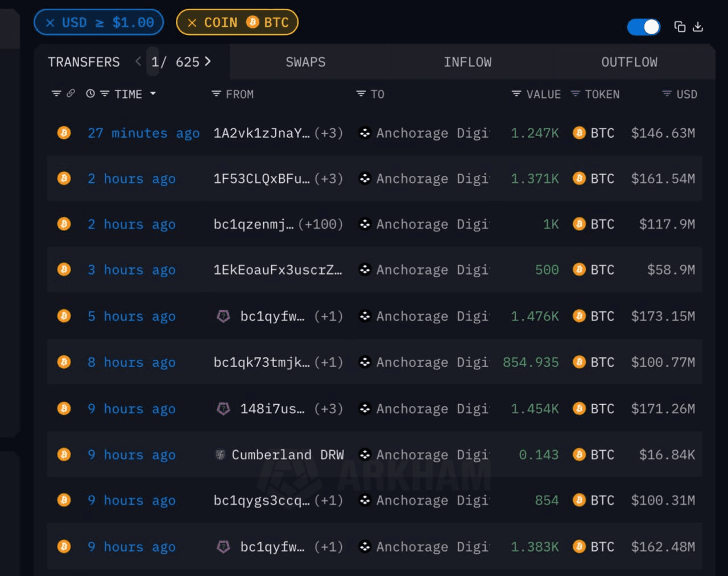Open sender bc1qyfw… in 5 hours ago row
Screen dimensions: 728x576
click(x=272, y=316)
